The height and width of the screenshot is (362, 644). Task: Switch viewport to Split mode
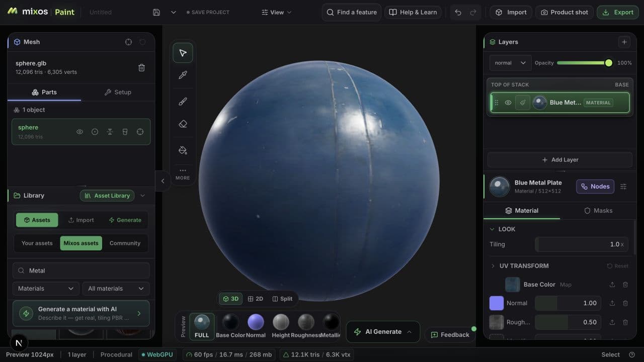(x=282, y=299)
